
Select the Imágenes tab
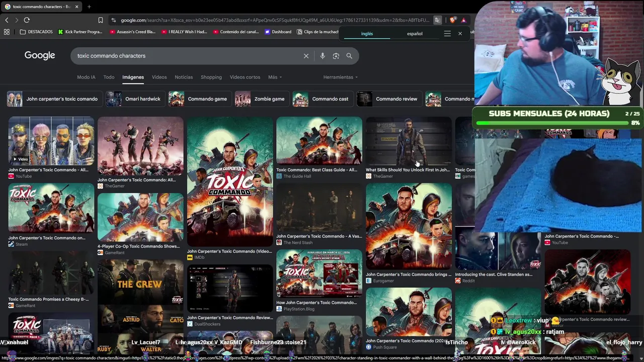(133, 77)
